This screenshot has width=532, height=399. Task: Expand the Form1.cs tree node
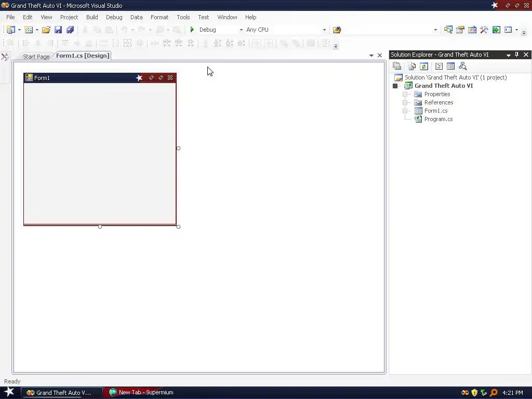[x=405, y=111]
